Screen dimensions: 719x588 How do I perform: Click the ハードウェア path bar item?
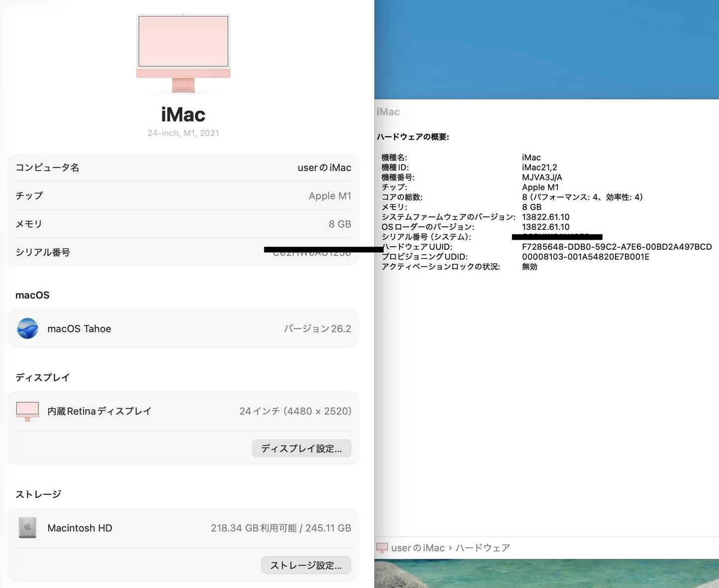coord(483,548)
